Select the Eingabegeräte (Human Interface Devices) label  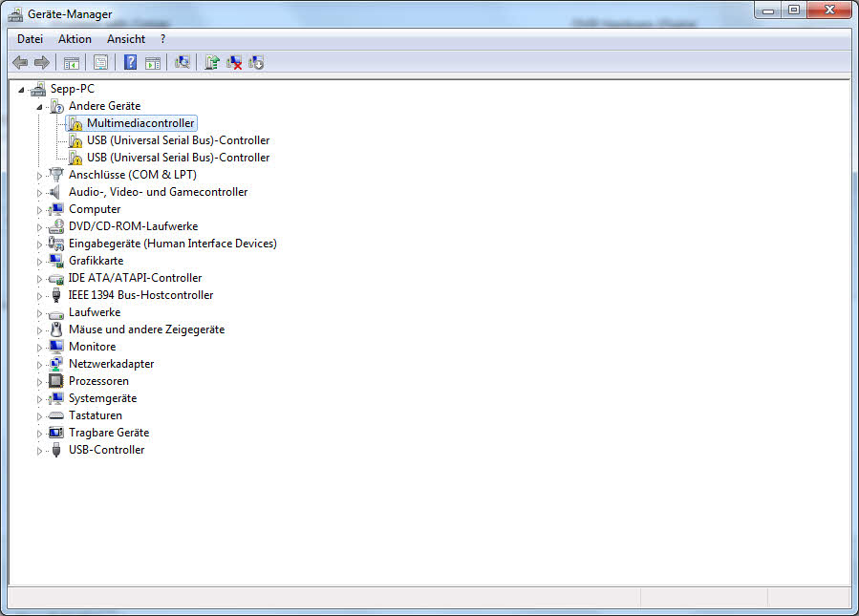(x=173, y=244)
